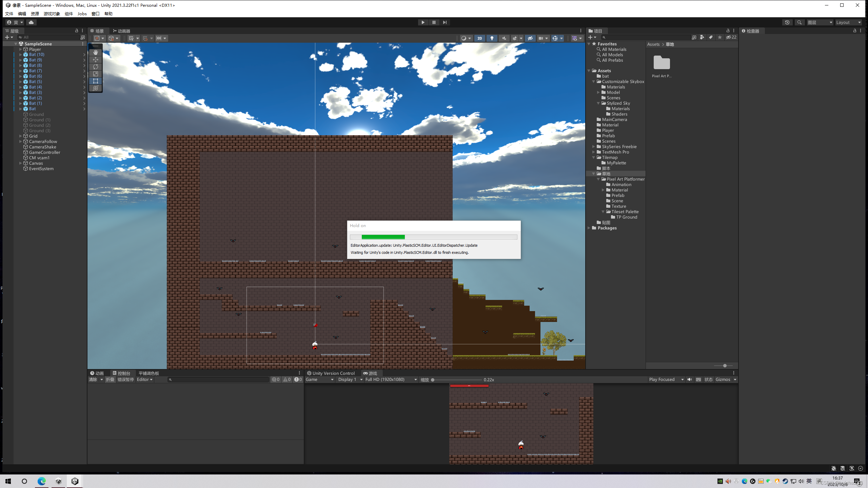Open the cloud services button

(x=31, y=22)
